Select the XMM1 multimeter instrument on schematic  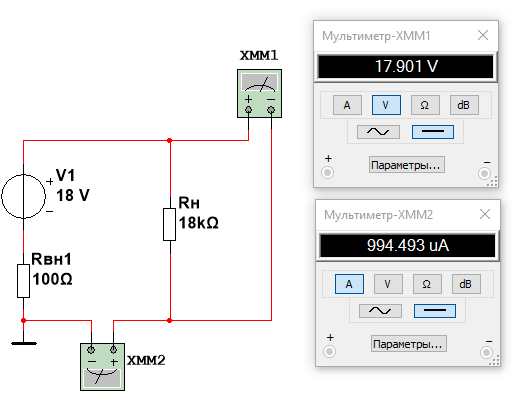click(259, 93)
